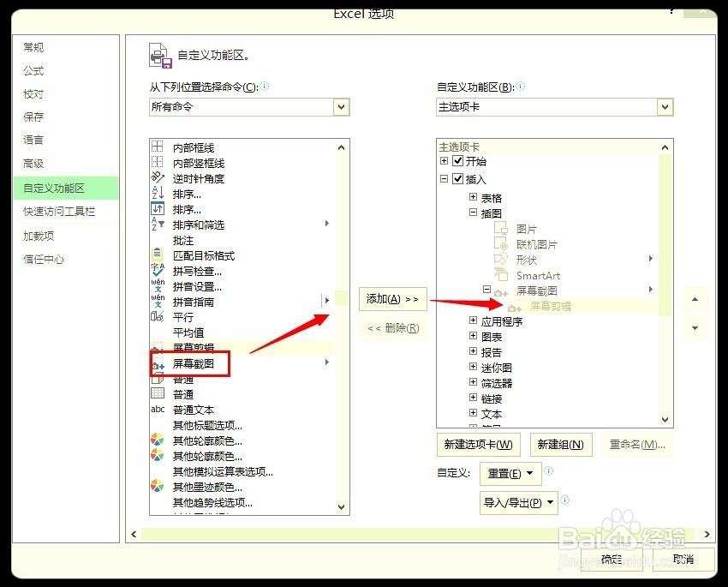The height and width of the screenshot is (587, 728).
Task: Open the 主选项卡 customize ribbon dropdown
Action: (x=666, y=106)
